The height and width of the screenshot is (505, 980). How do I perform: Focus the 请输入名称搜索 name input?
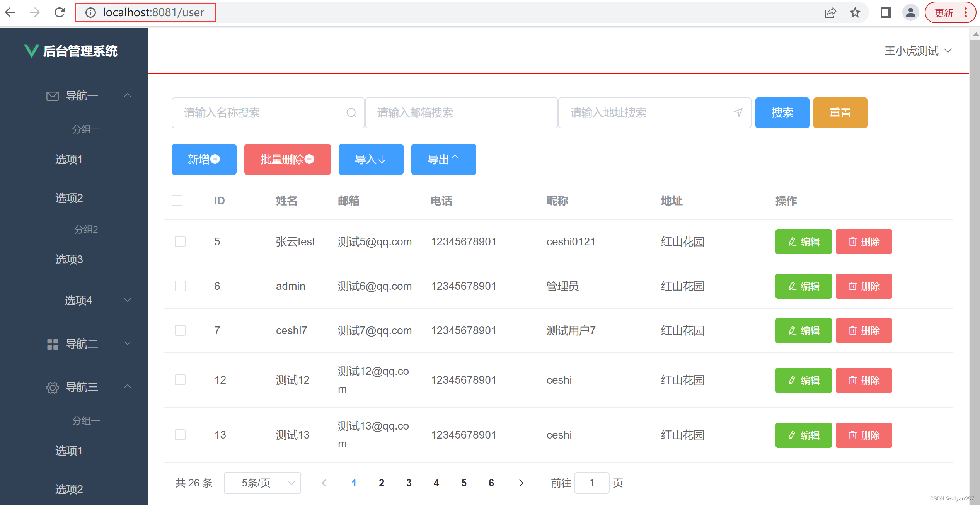268,112
